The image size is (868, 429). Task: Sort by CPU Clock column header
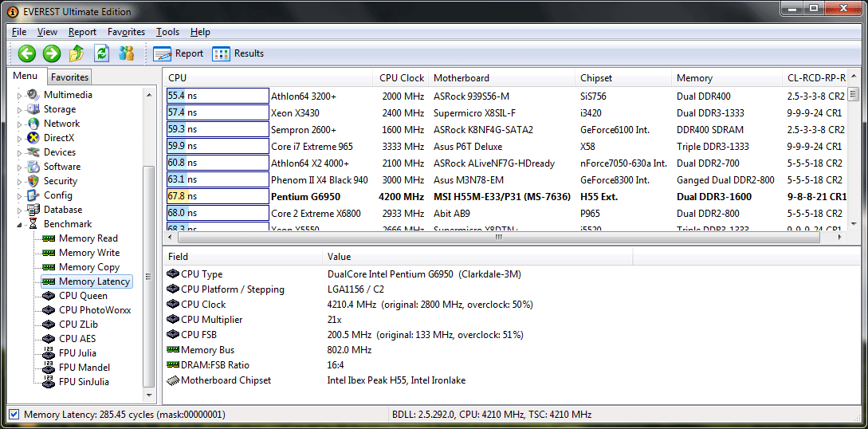coord(402,78)
